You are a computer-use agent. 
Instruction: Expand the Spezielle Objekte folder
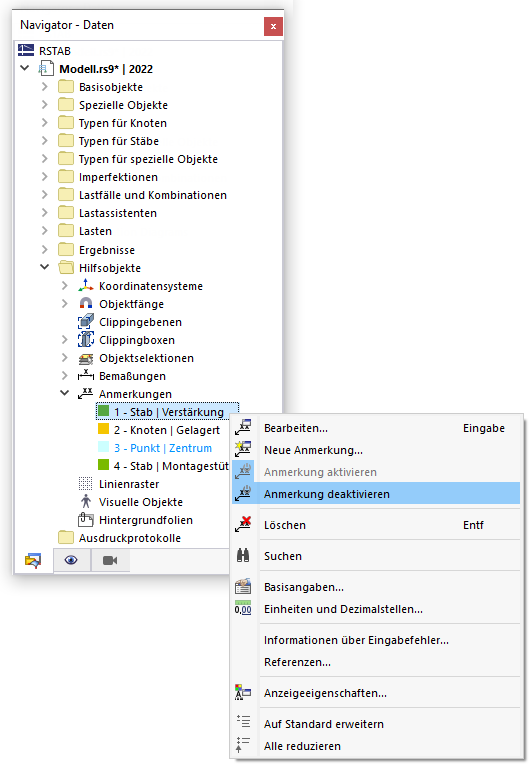[45, 105]
